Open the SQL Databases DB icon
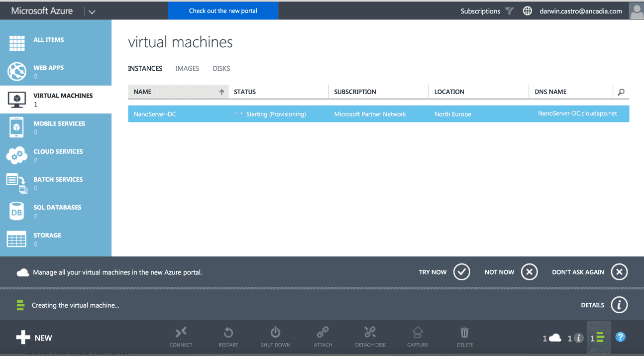 [16, 211]
